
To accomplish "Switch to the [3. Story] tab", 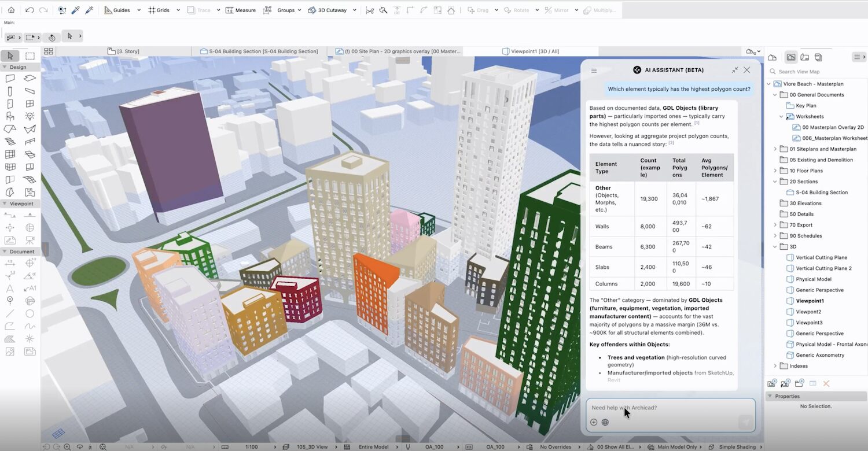I will [124, 51].
